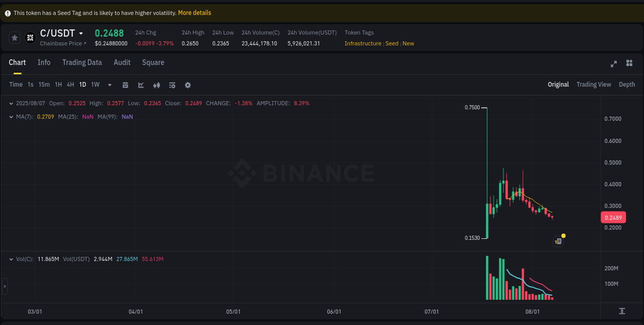Open the indicators settings icon
Viewport: 644px width, 325px height.
coord(172,84)
